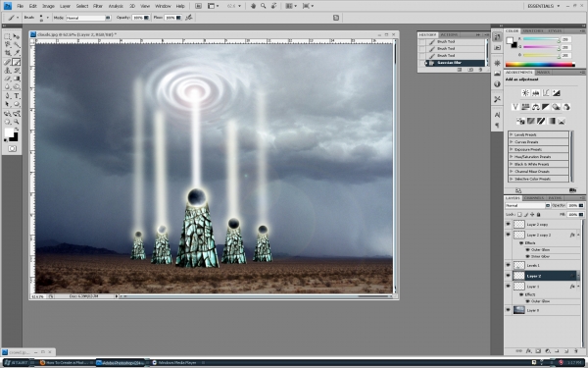Image resolution: width=588 pixels, height=368 pixels.
Task: Add a Curves adjustment icon
Action: pyautogui.click(x=546, y=93)
